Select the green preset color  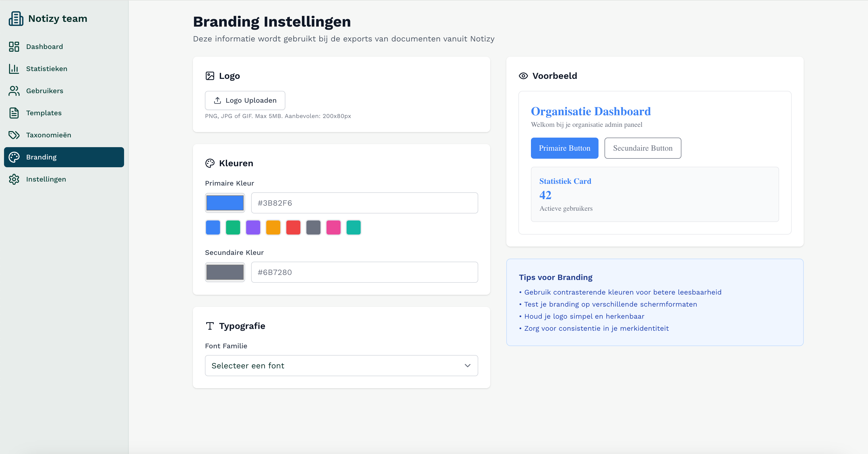click(233, 227)
